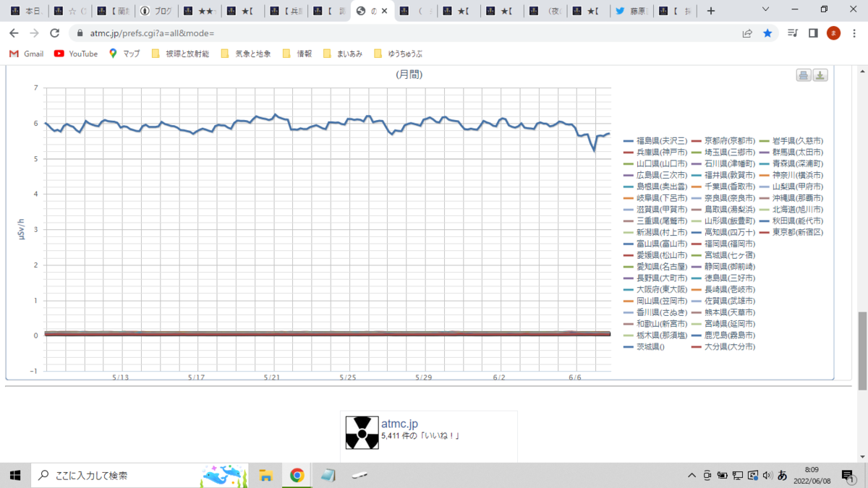Toggle 茨城県() series in legend
This screenshot has width=868, height=488.
pos(644,347)
